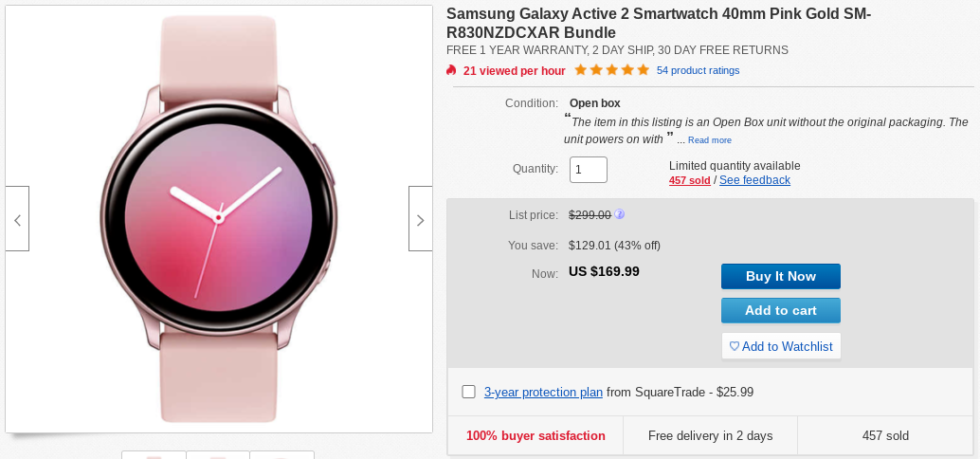The width and height of the screenshot is (980, 459).
Task: Click the next image right arrow
Action: click(x=421, y=219)
